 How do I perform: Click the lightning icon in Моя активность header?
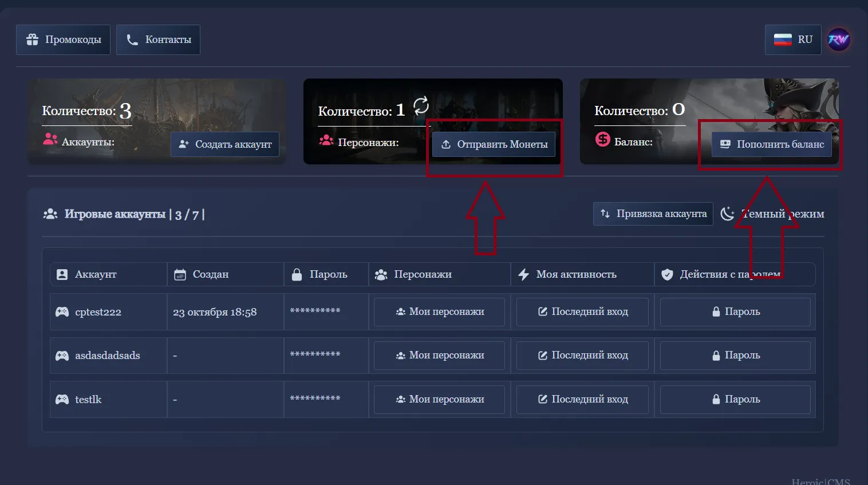pyautogui.click(x=523, y=275)
